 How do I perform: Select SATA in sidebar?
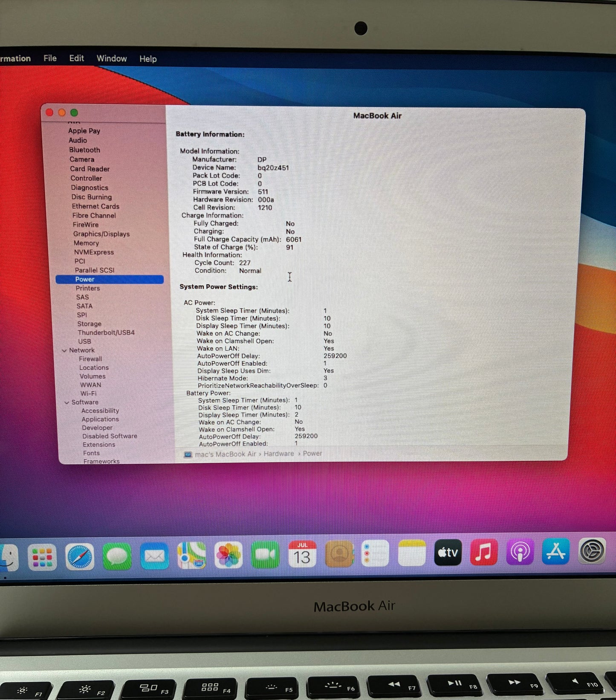[x=84, y=306]
